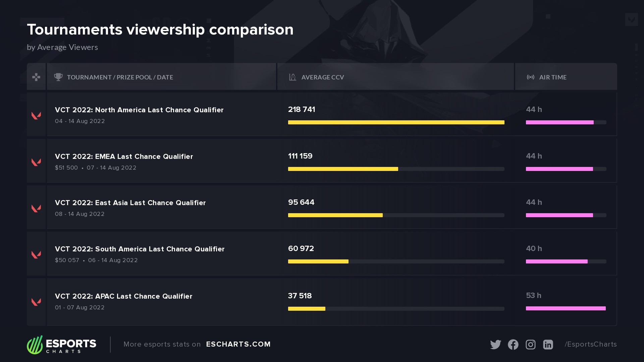Click the gamepad icon in table header
This screenshot has height=362, width=644.
click(x=36, y=77)
